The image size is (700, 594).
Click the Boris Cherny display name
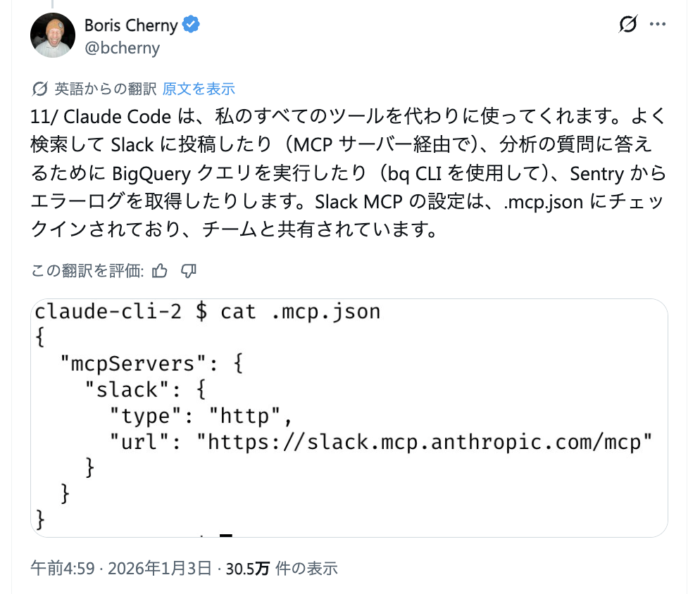coord(130,25)
